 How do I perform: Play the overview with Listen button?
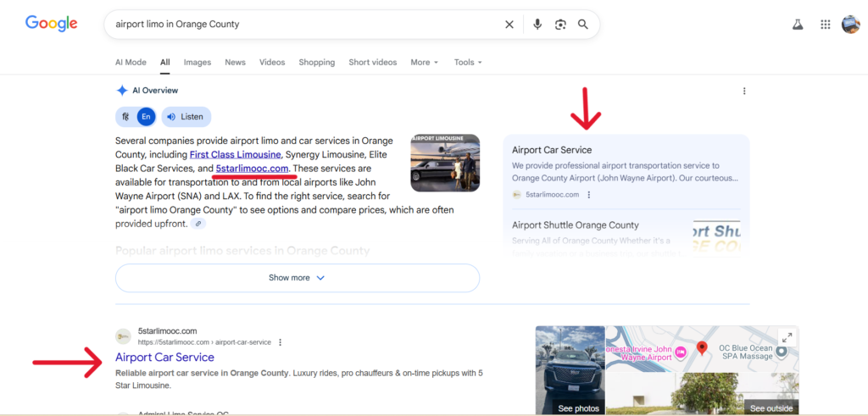point(186,117)
